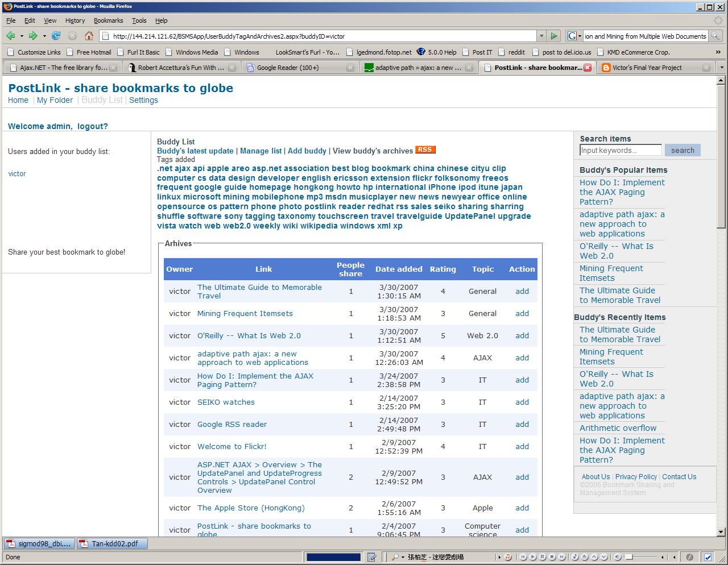Image resolution: width=728 pixels, height=565 pixels.
Task: Expand the address bar URL dropdown
Action: click(541, 36)
